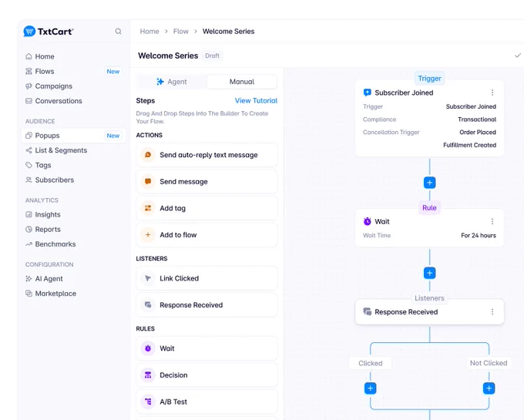Click the List & Segments share icon
The image size is (524, 420).
tap(29, 150)
